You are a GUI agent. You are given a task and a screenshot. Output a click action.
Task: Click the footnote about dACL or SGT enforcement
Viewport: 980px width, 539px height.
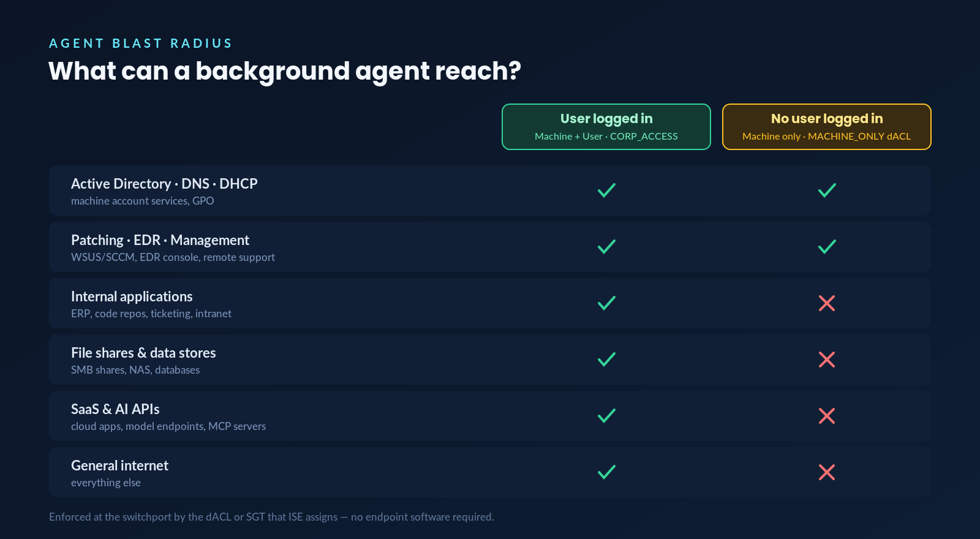point(271,517)
